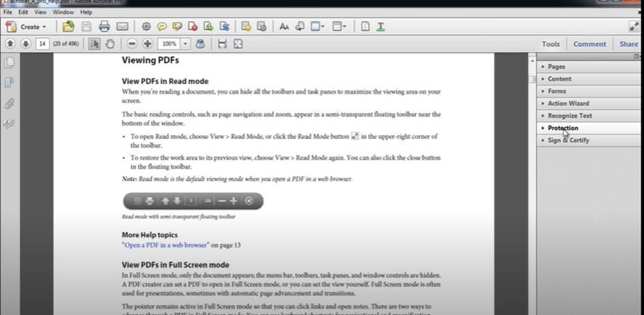The height and width of the screenshot is (315, 644).
Task: Click the green Typewriter text icon
Action: 381,27
